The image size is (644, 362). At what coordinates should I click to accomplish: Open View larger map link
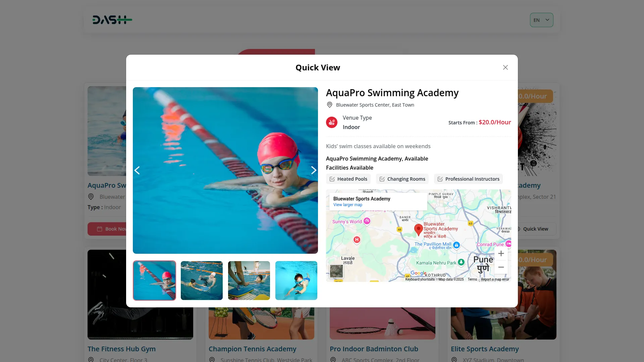click(347, 205)
